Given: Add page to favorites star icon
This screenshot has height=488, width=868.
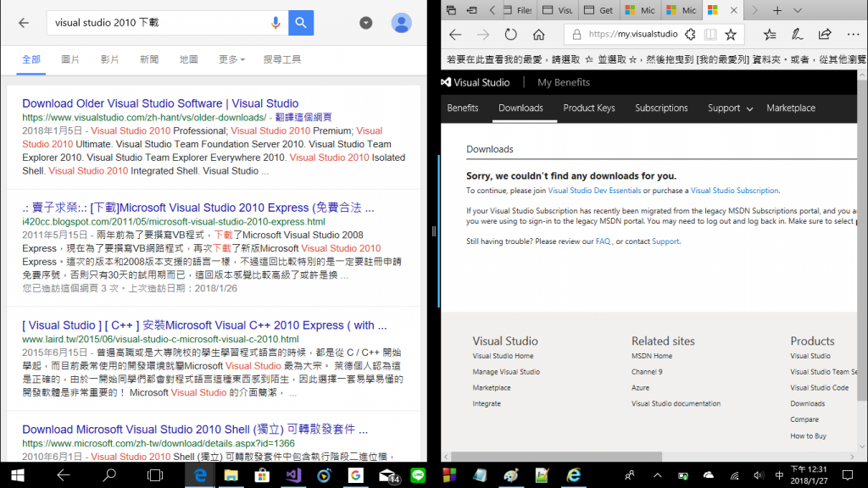Looking at the screenshot, I should (731, 34).
